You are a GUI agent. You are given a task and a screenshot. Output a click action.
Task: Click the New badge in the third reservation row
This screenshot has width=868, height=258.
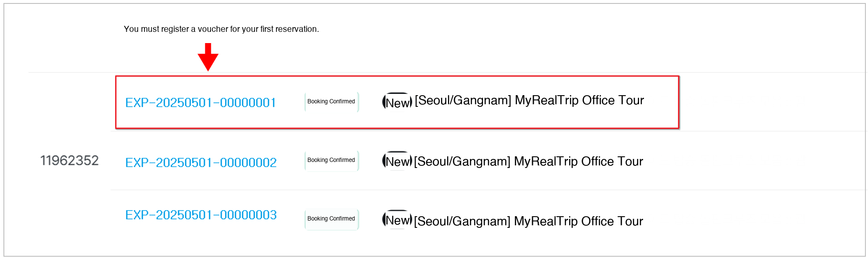[x=397, y=220]
